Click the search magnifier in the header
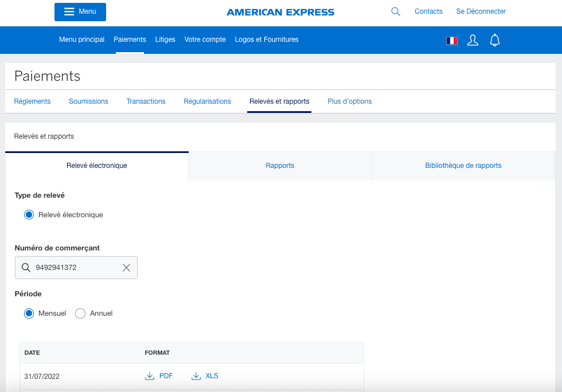 click(x=395, y=11)
